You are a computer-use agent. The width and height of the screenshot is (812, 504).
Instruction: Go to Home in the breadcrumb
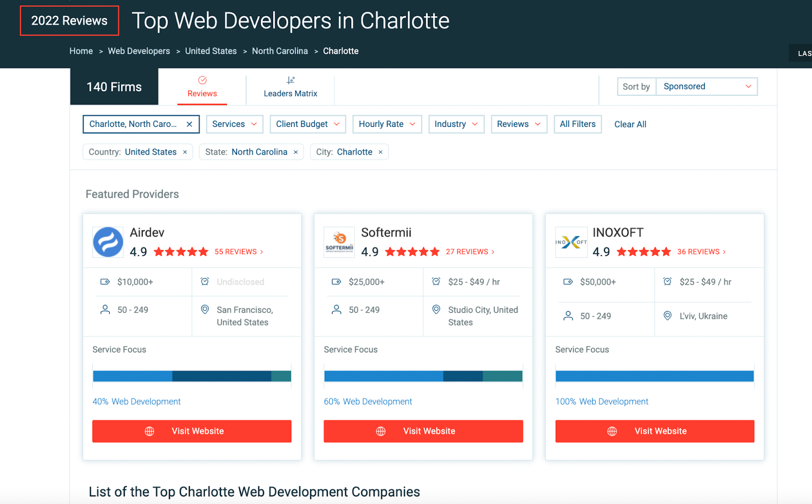point(81,51)
